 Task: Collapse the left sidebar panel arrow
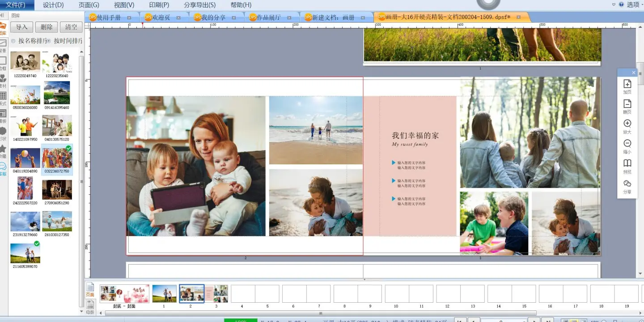tap(2, 15)
